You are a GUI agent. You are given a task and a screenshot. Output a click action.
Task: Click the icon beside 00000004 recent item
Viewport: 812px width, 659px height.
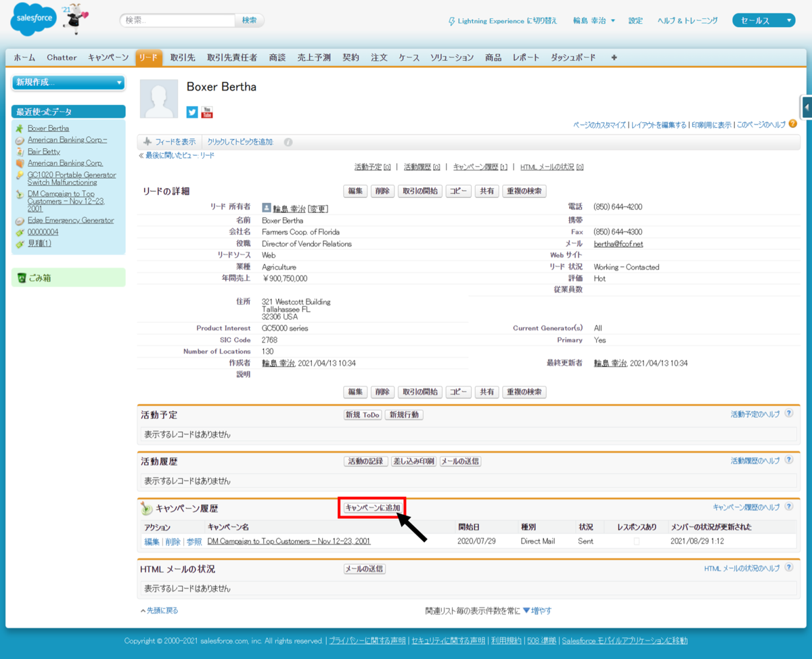tap(20, 232)
